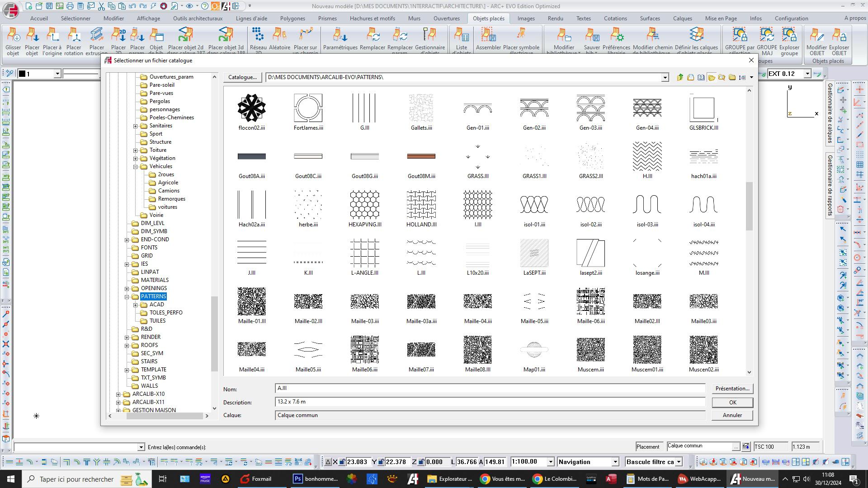
Task: Toggle the Y coordinate lock
Action: coord(381,462)
